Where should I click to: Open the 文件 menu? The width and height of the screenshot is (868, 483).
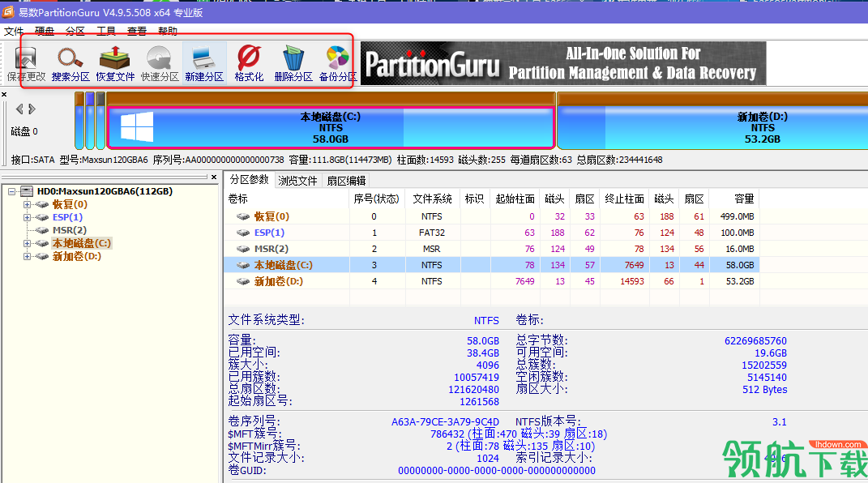tap(14, 31)
